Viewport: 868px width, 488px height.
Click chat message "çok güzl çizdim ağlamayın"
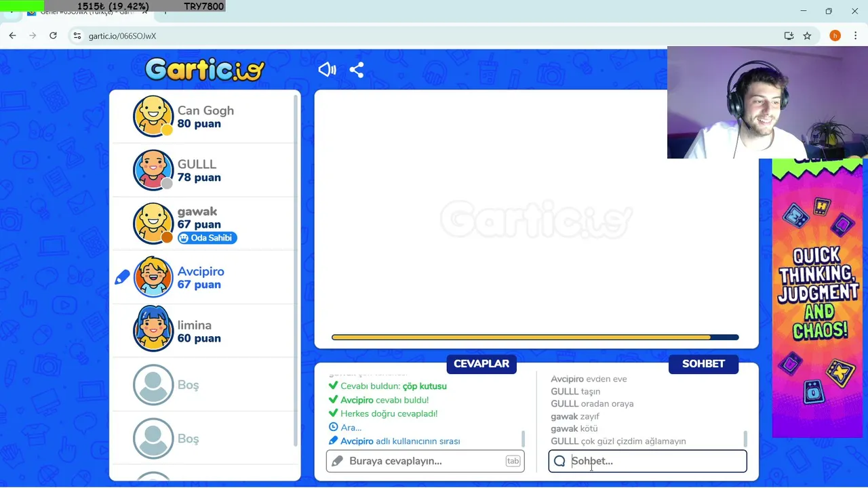pyautogui.click(x=633, y=441)
